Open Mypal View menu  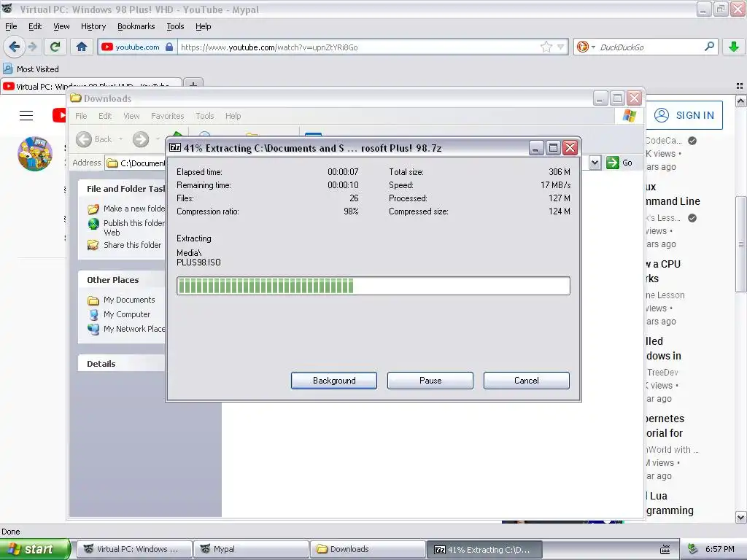click(x=61, y=26)
